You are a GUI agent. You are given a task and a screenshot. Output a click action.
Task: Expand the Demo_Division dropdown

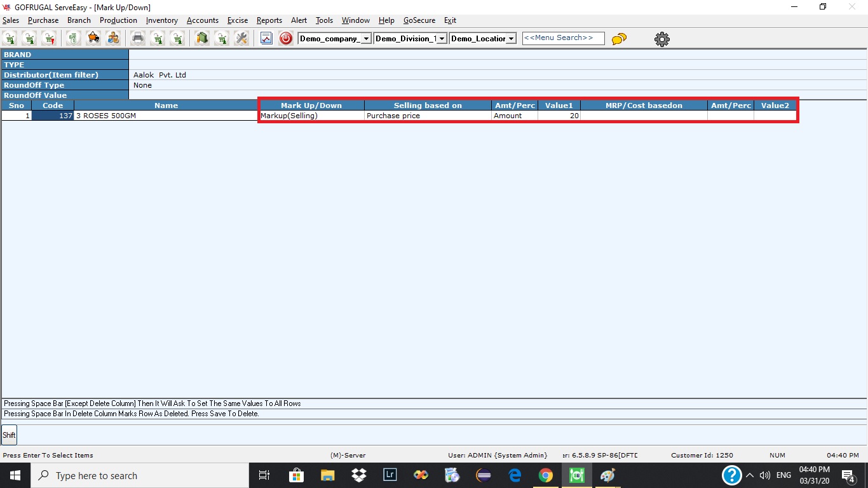pyautogui.click(x=442, y=39)
